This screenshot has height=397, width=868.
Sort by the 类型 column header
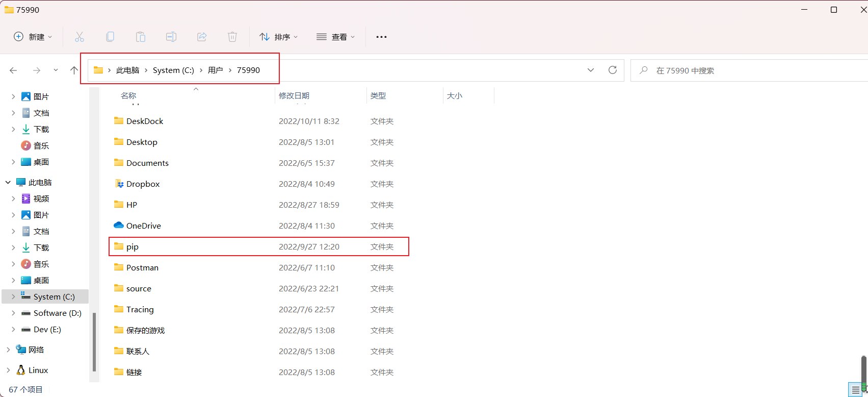(378, 95)
